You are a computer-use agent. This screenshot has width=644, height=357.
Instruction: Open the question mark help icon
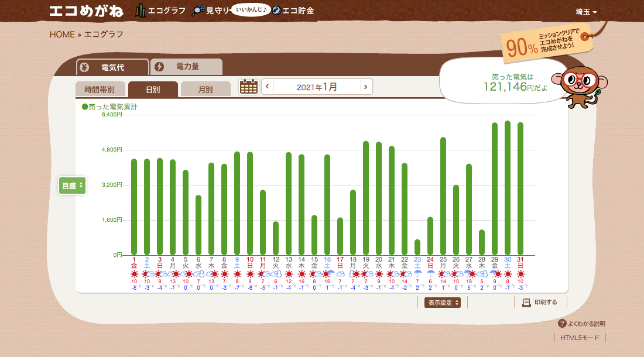click(562, 324)
